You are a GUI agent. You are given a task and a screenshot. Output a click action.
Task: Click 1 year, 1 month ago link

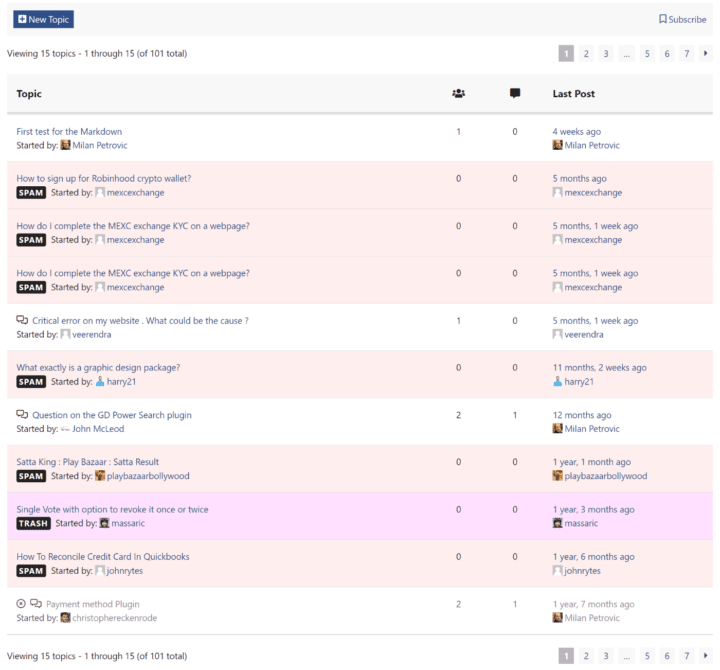591,462
